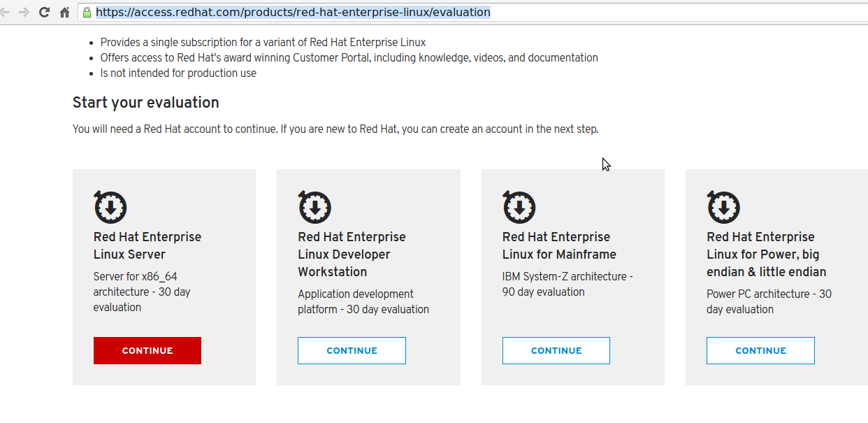Click the 'Offers access to Red Hat's' bullet
The width and height of the screenshot is (868, 423).
pos(349,58)
